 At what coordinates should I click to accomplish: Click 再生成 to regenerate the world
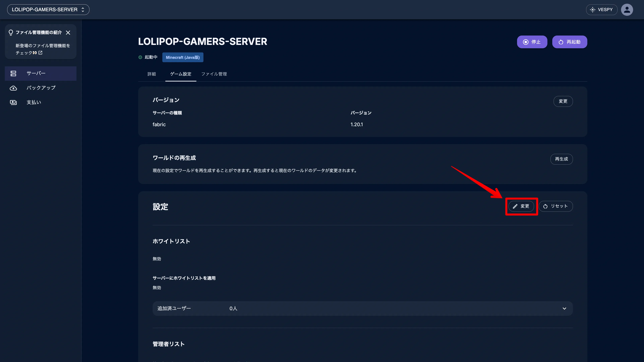pyautogui.click(x=561, y=159)
